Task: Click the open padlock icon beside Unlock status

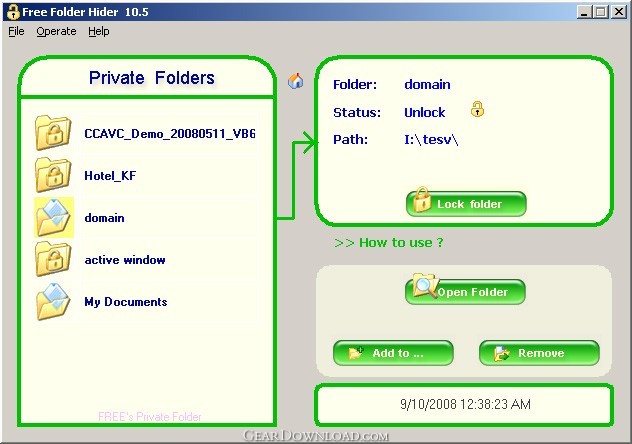Action: point(477,109)
